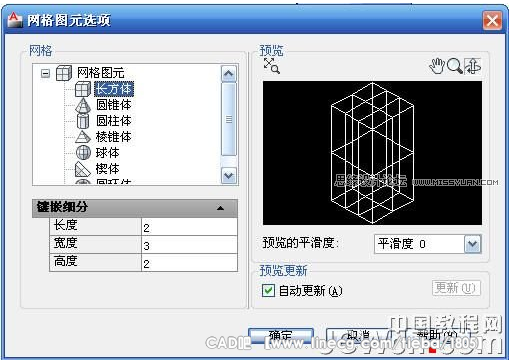Close the 网格图元选项 dialog
Image resolution: width=512 pixels, height=360 pixels.
pos(492,21)
